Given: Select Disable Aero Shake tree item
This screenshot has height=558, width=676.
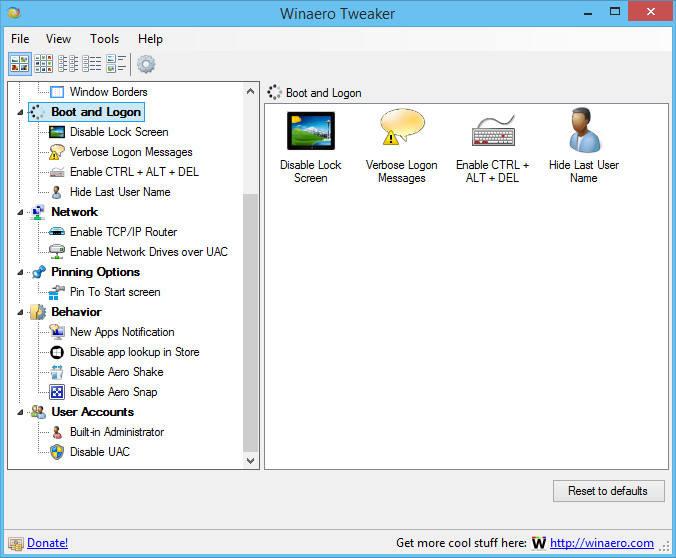Looking at the screenshot, I should (116, 372).
